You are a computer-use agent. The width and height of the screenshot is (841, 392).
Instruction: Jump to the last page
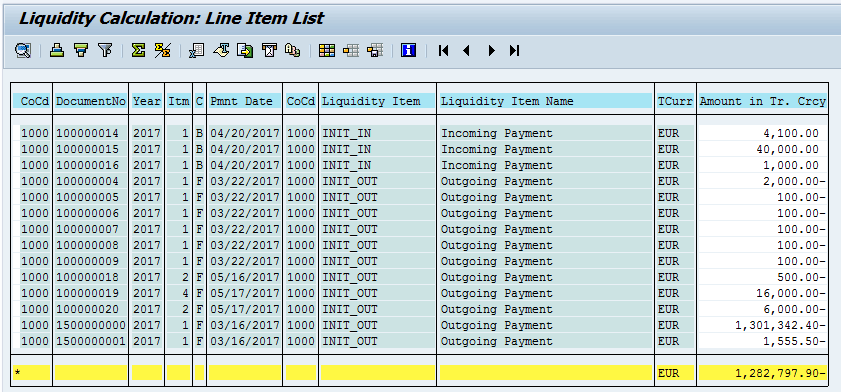[514, 51]
